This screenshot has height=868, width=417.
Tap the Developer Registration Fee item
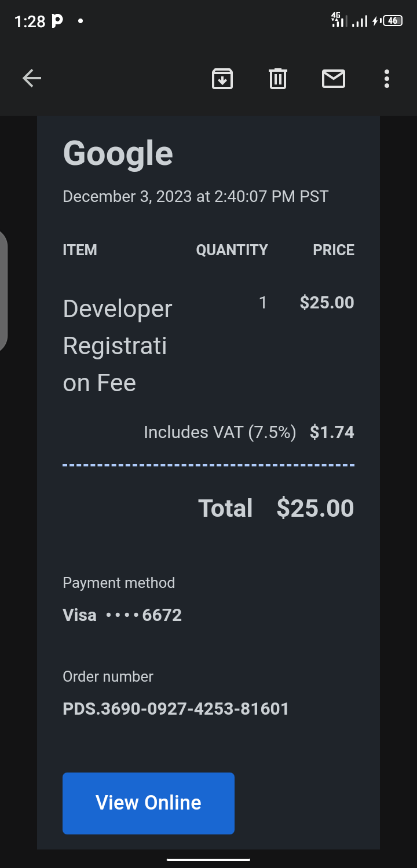[x=118, y=345]
